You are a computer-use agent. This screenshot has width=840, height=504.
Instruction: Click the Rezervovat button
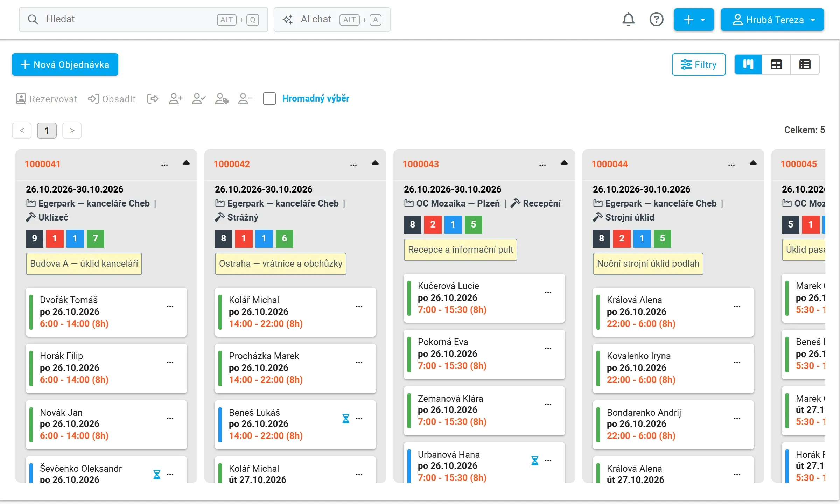tap(47, 99)
